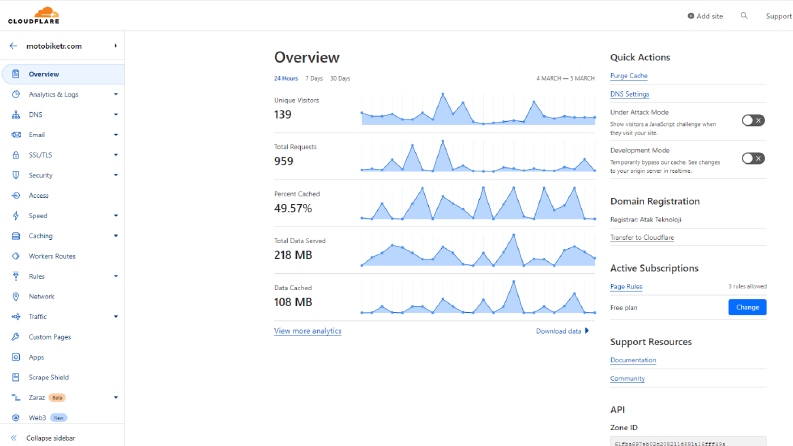Click the Purge Cache link

coord(629,75)
